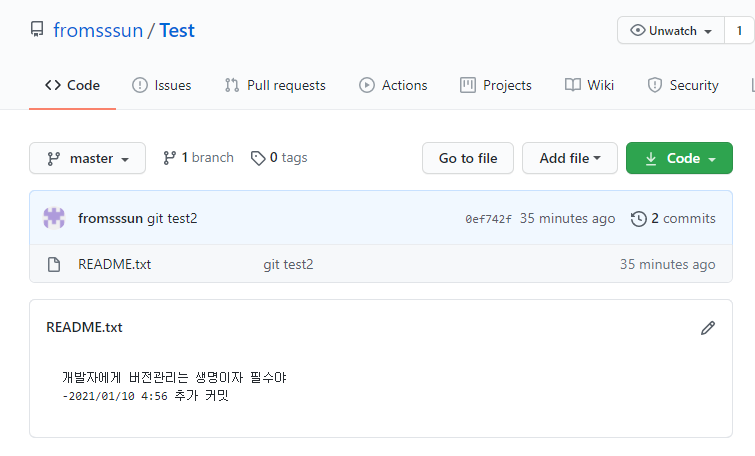Open the latest commit message git test2

[172, 218]
